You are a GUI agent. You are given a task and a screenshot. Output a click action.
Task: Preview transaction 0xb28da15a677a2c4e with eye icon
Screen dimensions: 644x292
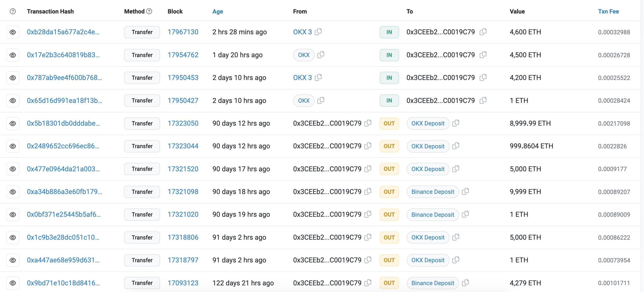(13, 32)
